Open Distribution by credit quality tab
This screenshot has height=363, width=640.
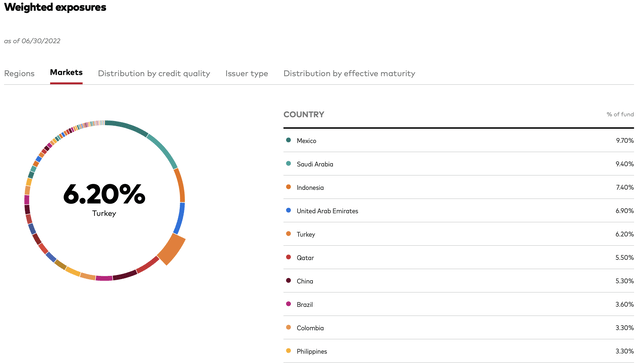pyautogui.click(x=154, y=73)
